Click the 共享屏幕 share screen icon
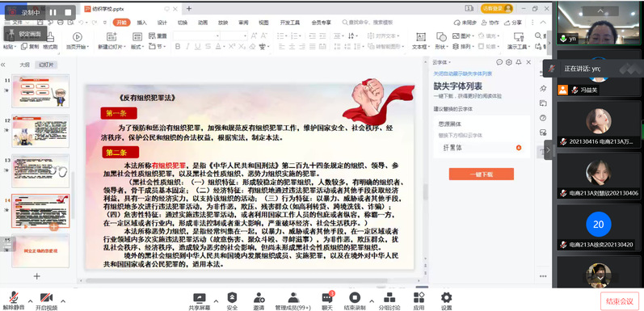This screenshot has height=311, width=644. pos(200,298)
